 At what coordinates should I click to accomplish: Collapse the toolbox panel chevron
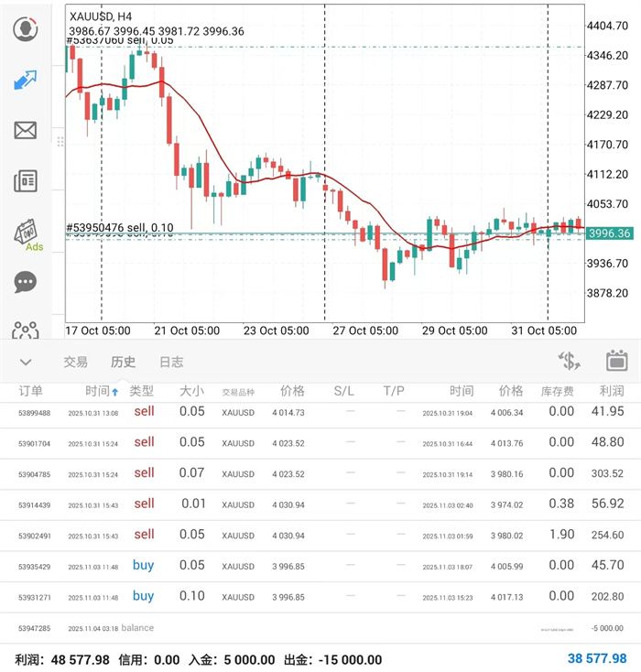point(26,363)
